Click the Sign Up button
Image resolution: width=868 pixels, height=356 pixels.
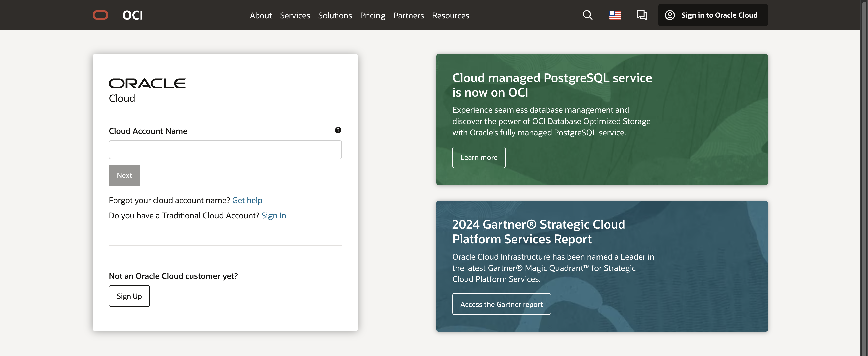point(129,296)
